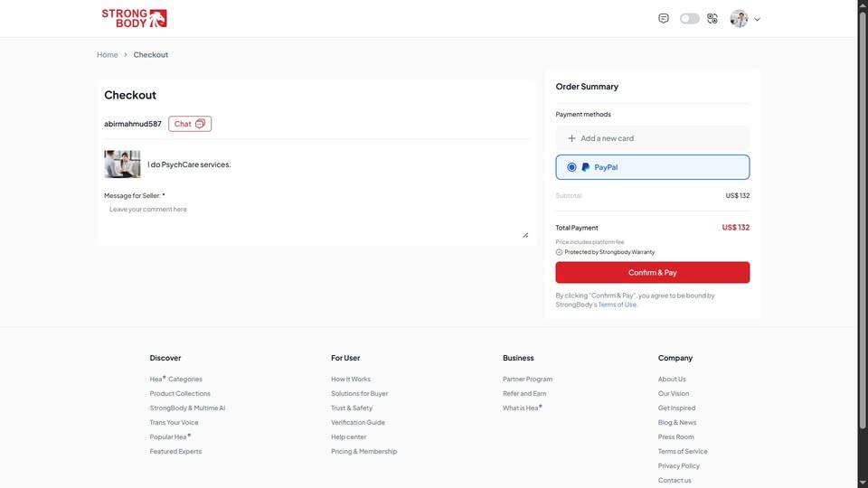Open Chat with abirmahmud587
868x488 pixels.
tap(190, 124)
